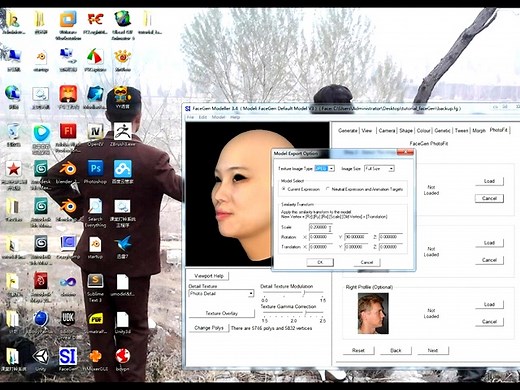Click the Scale input field
520x390 pixels.
coord(321,227)
